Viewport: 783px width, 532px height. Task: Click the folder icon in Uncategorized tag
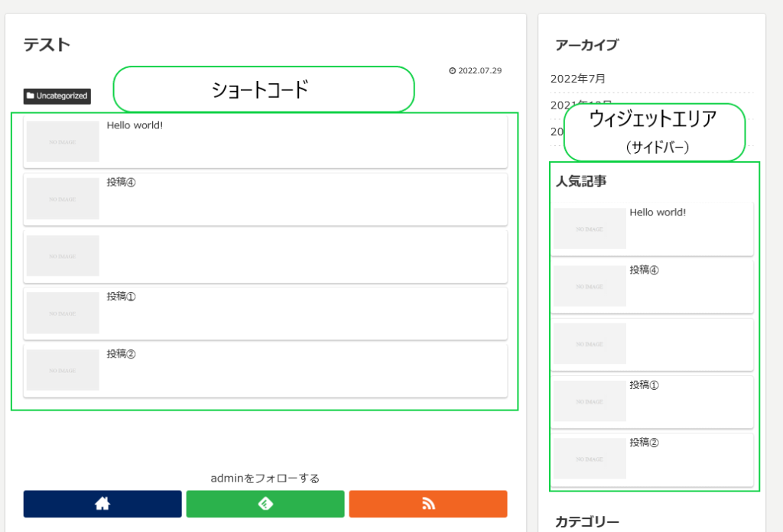point(30,96)
